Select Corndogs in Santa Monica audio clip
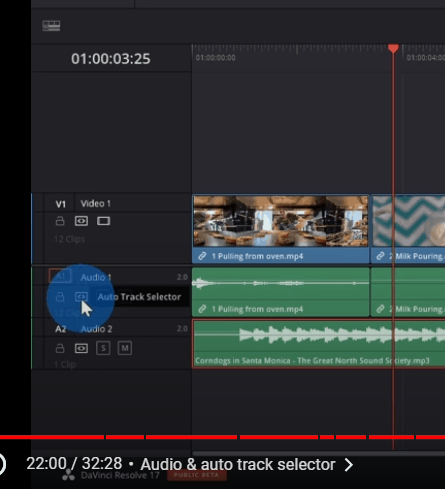 [319, 343]
